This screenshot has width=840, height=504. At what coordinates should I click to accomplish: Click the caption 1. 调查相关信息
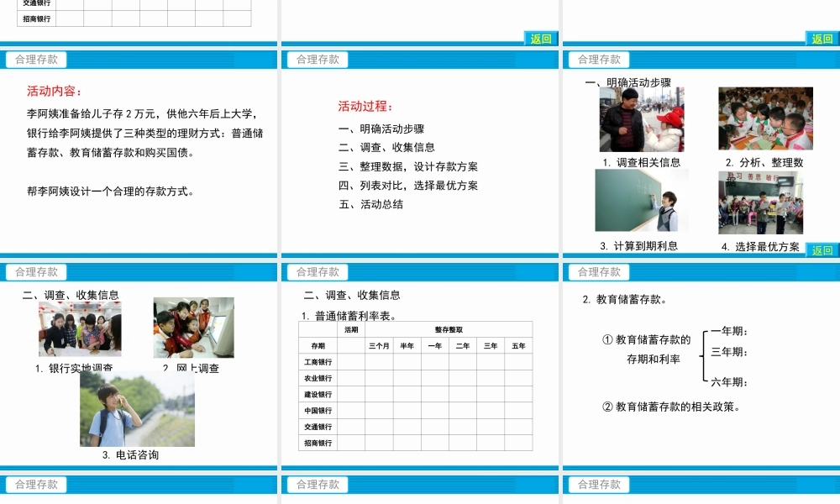click(x=641, y=162)
